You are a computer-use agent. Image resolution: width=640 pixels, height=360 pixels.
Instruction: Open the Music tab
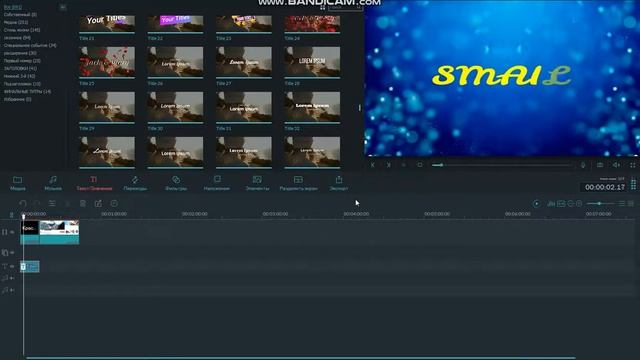pos(53,183)
